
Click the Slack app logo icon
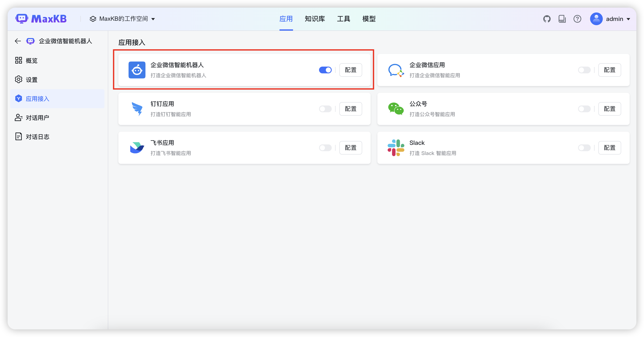pyautogui.click(x=396, y=148)
